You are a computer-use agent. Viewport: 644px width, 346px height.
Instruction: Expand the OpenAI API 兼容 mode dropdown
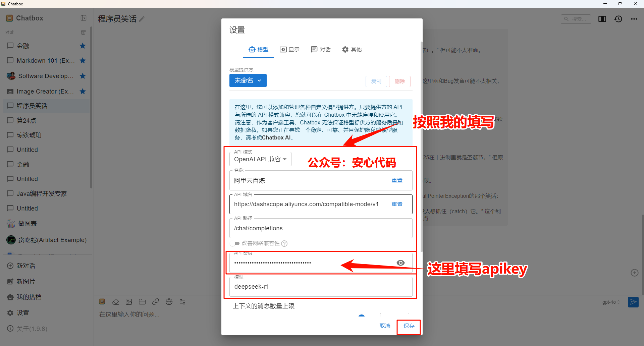260,159
